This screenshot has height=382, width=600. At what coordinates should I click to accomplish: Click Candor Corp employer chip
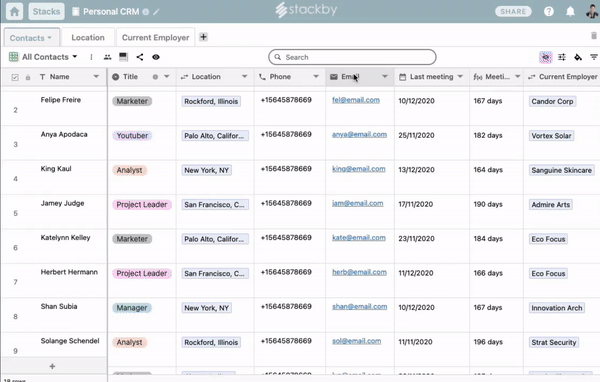pyautogui.click(x=552, y=101)
